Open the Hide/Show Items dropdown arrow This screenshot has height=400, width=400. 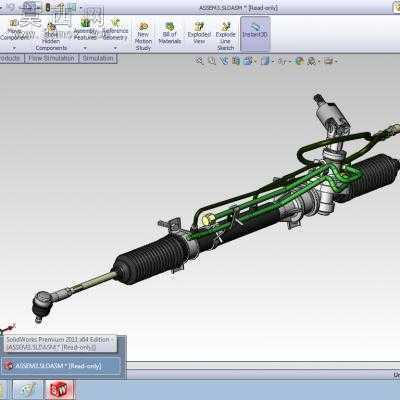point(290,61)
